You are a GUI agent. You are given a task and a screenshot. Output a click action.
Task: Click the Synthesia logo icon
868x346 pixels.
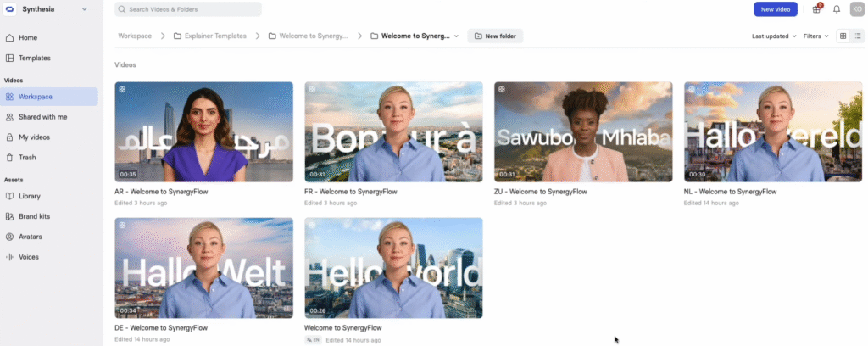point(10,8)
